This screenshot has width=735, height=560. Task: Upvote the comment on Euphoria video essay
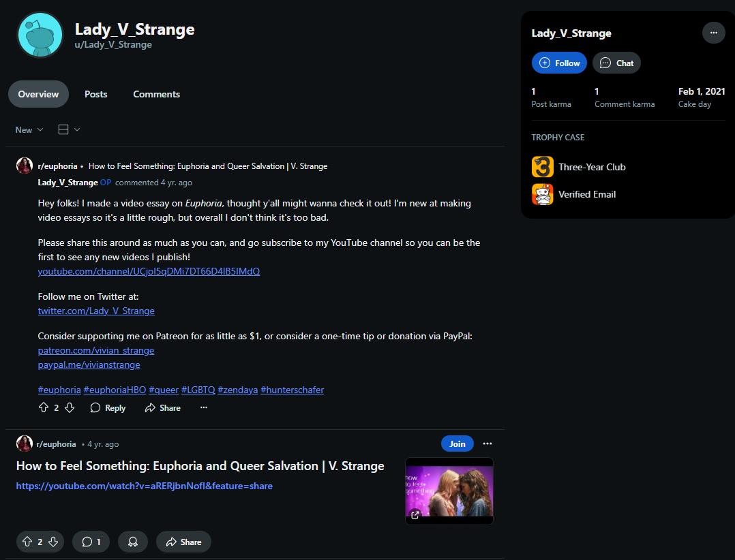44,408
